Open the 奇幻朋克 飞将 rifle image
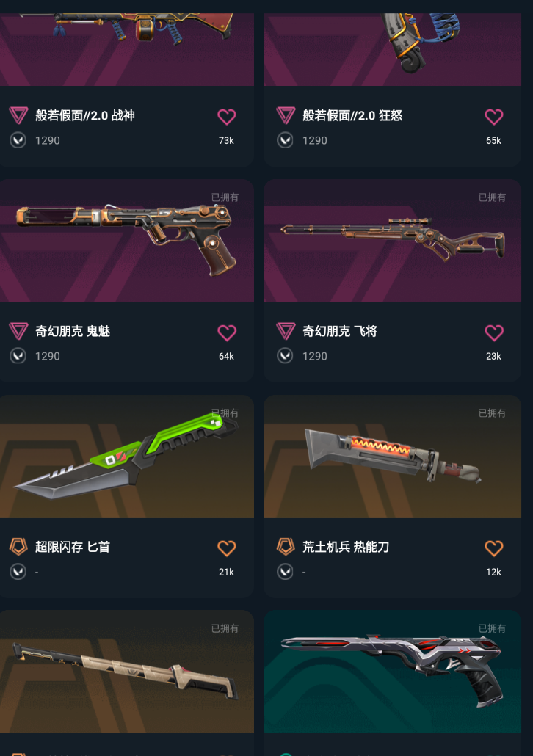The image size is (533, 756). pos(392,241)
